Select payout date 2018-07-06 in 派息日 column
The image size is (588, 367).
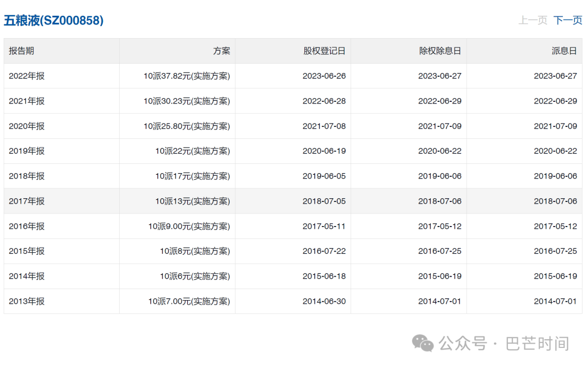(555, 201)
